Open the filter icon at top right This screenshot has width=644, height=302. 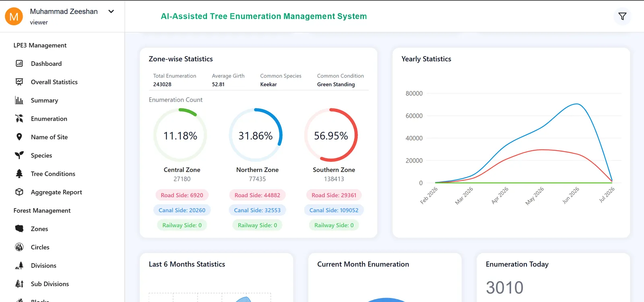(x=622, y=16)
